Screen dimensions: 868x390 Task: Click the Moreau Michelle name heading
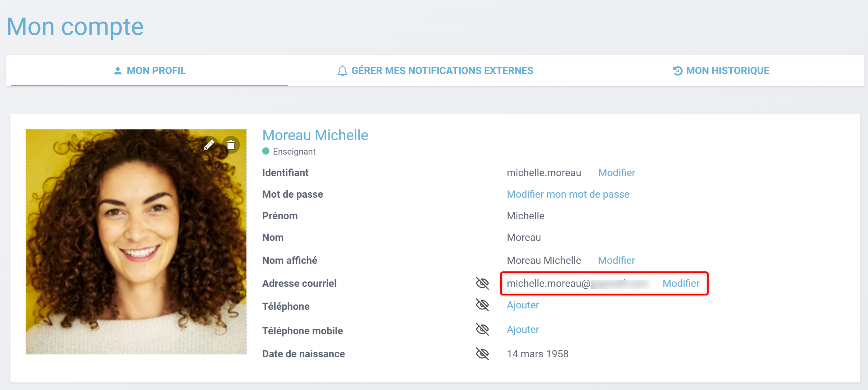pos(315,136)
